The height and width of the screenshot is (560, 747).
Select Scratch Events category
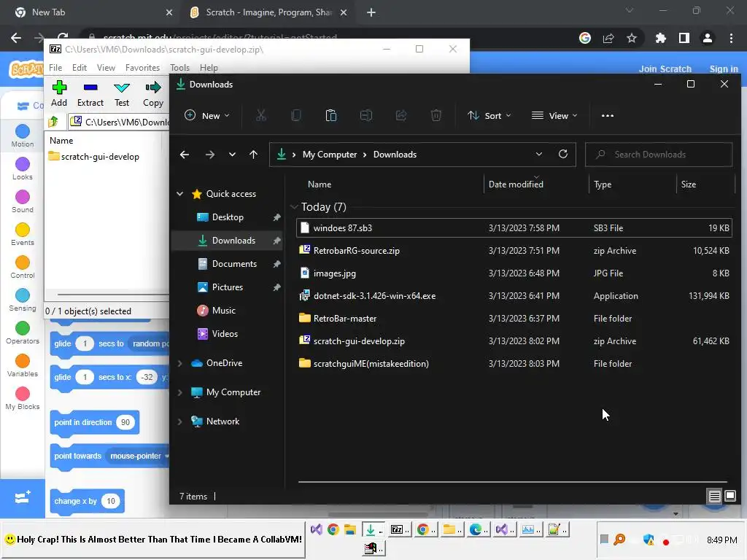(23, 234)
